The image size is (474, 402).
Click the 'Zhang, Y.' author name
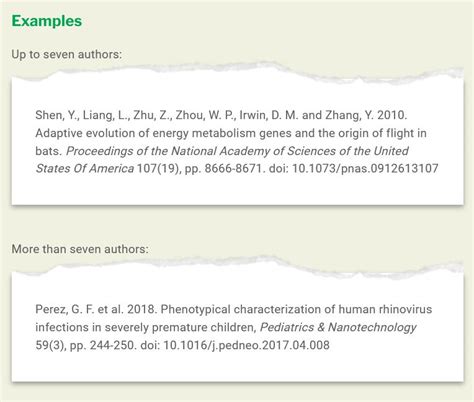tap(350, 115)
